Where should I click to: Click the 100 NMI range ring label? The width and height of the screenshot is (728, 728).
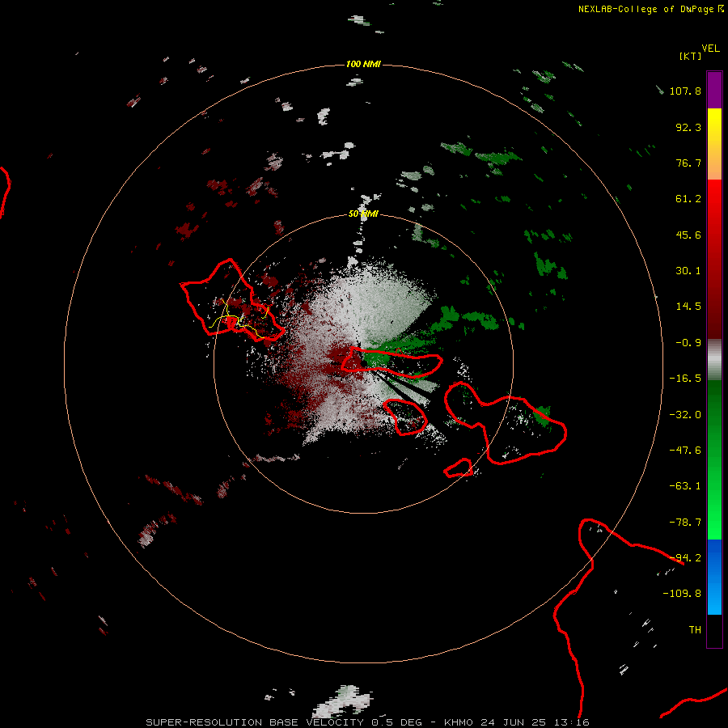(x=363, y=64)
